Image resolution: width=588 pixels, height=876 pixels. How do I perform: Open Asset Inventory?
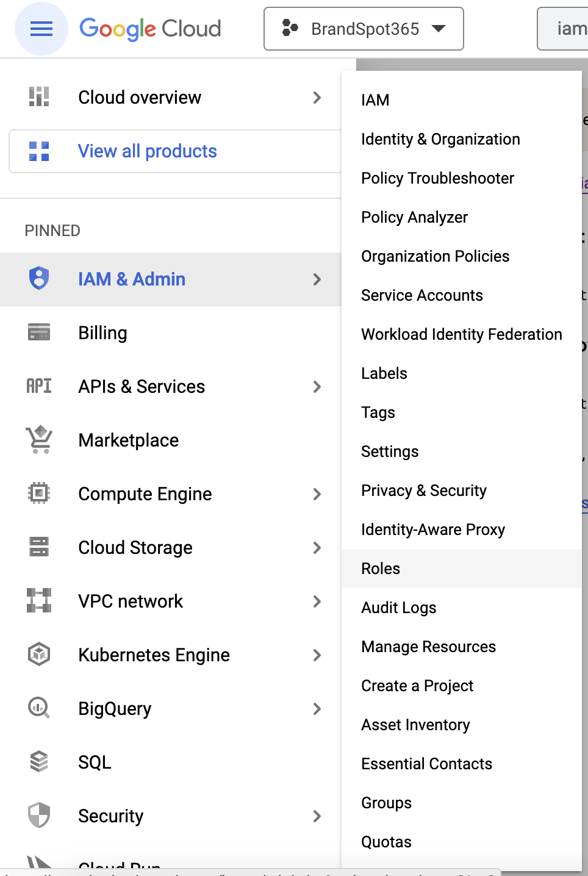point(461,725)
